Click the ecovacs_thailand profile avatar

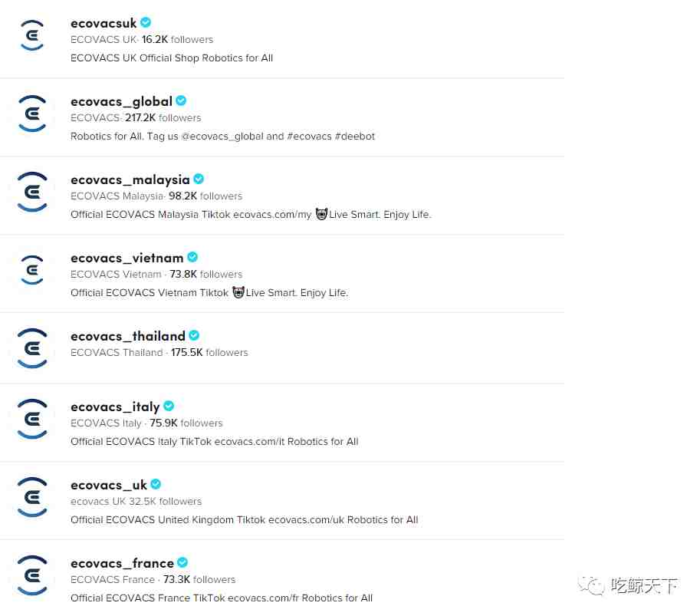[x=32, y=348]
